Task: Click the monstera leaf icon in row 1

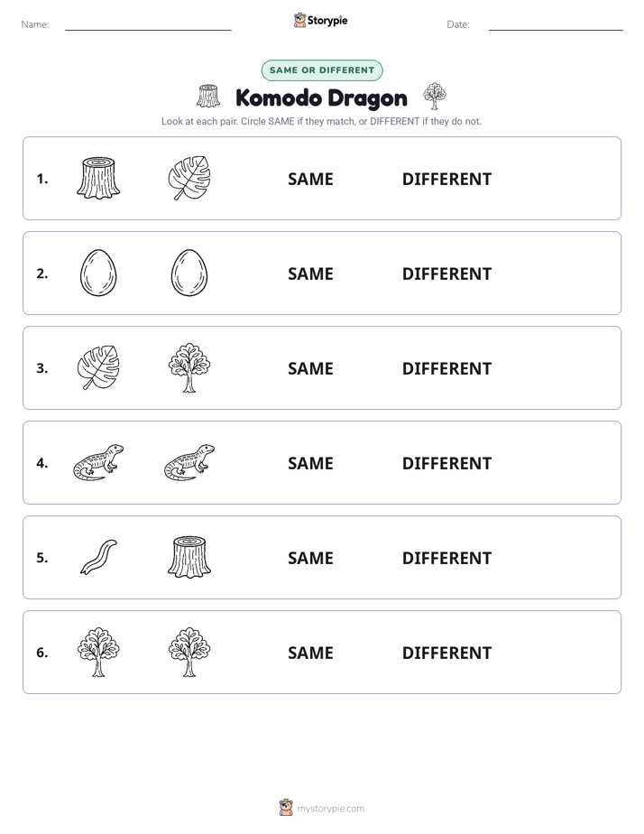Action: pos(189,178)
